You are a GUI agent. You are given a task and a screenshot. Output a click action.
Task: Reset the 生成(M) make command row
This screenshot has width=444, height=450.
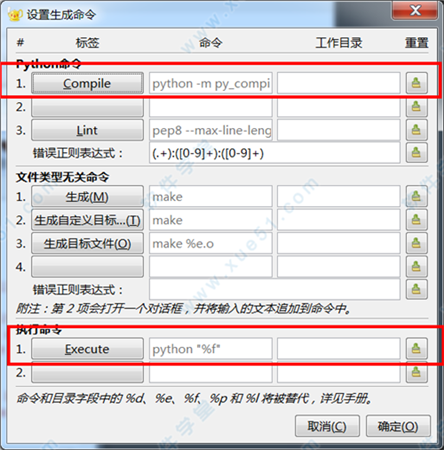click(416, 196)
